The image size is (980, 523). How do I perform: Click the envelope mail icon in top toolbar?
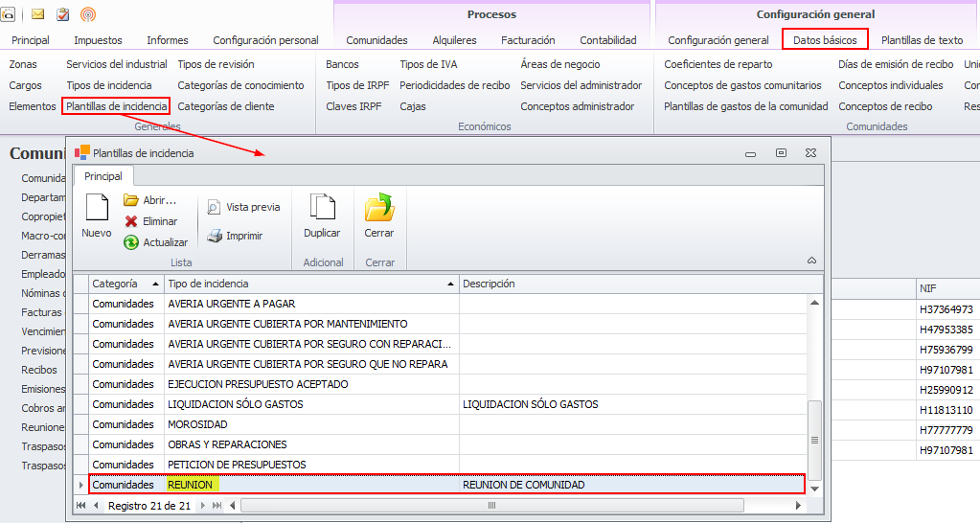pos(38,13)
